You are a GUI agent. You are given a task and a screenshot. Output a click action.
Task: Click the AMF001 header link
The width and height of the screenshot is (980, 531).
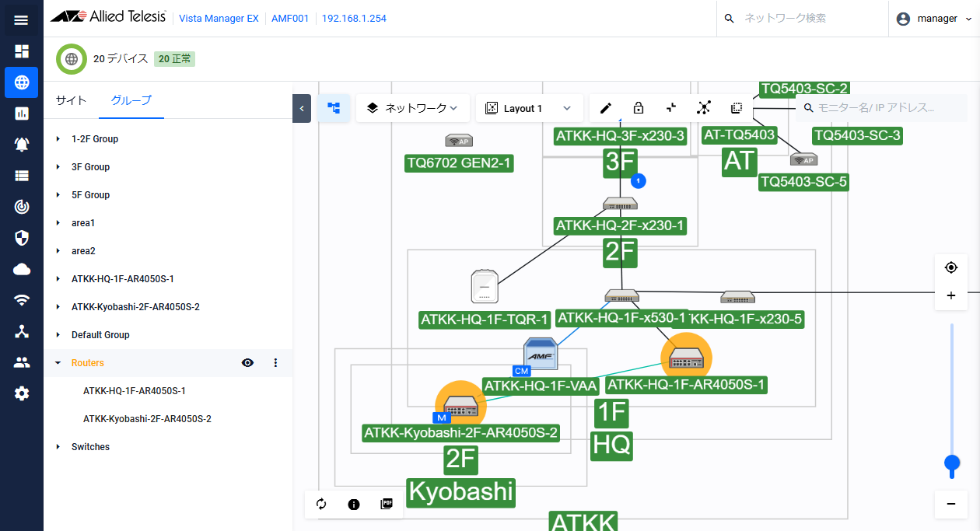(290, 19)
